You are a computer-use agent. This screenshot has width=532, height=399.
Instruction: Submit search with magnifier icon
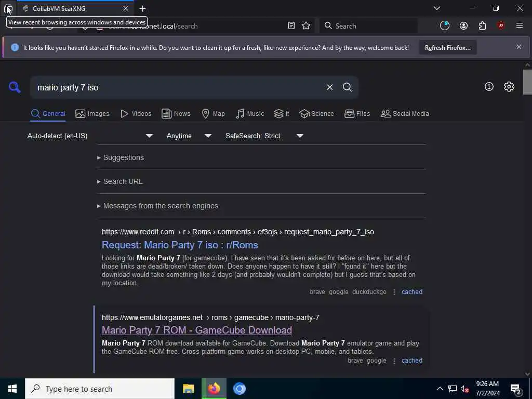coord(347,87)
